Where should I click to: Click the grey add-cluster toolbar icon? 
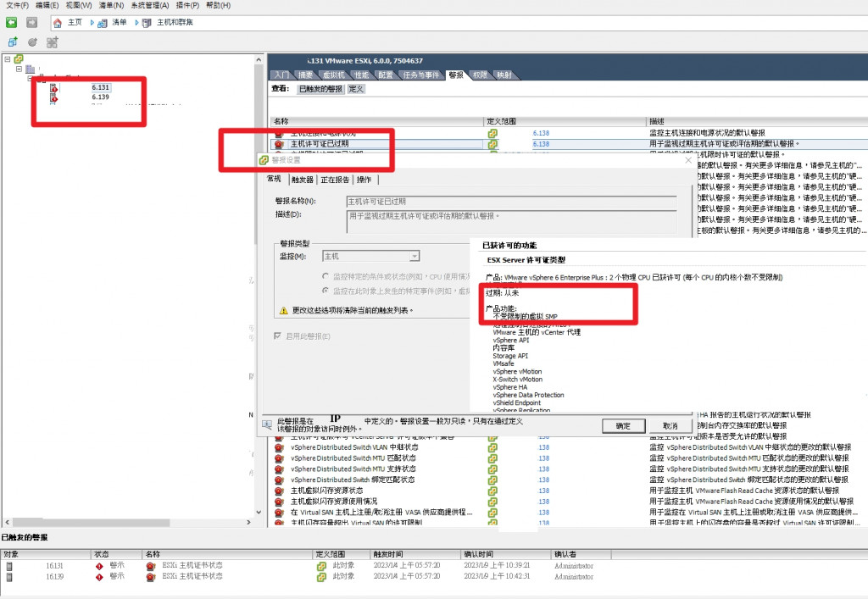[52, 42]
